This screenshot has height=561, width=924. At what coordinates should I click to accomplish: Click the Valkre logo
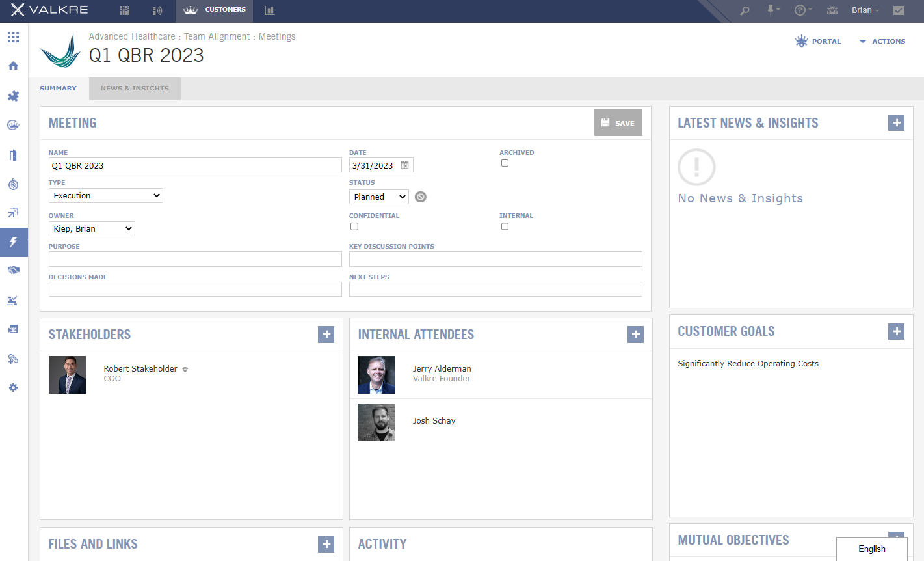(x=49, y=10)
